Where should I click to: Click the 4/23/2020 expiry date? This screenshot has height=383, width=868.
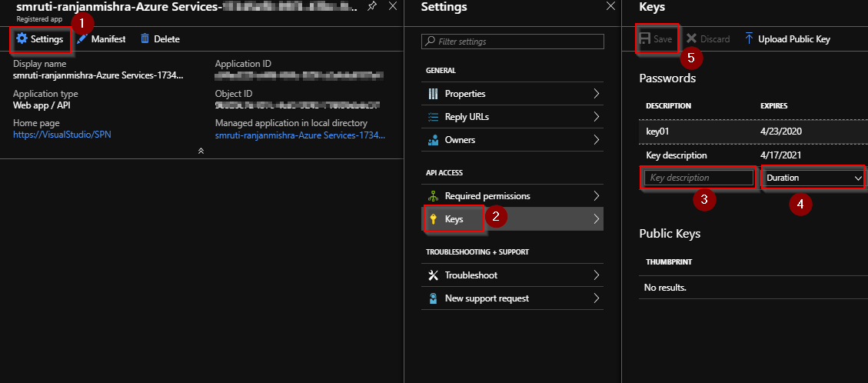click(x=781, y=132)
